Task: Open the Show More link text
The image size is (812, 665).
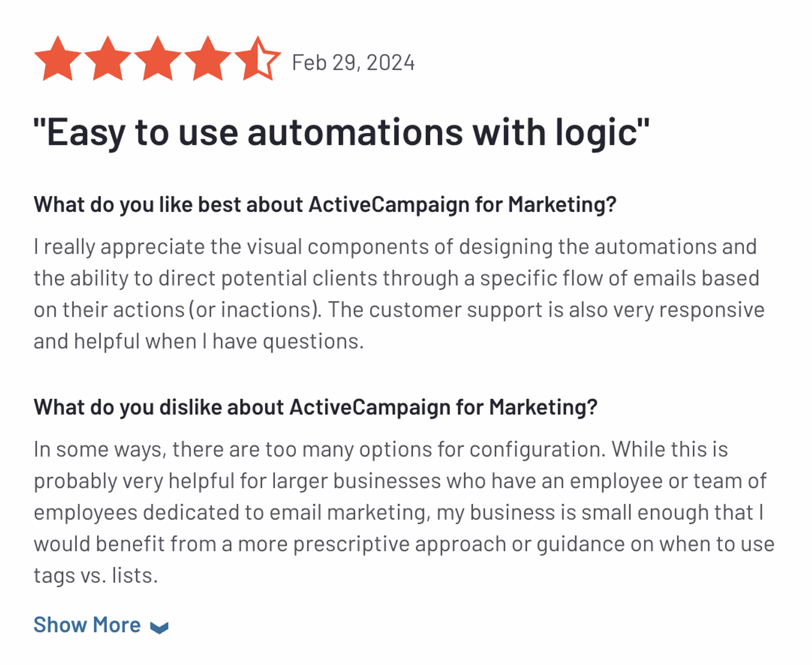Action: (87, 625)
